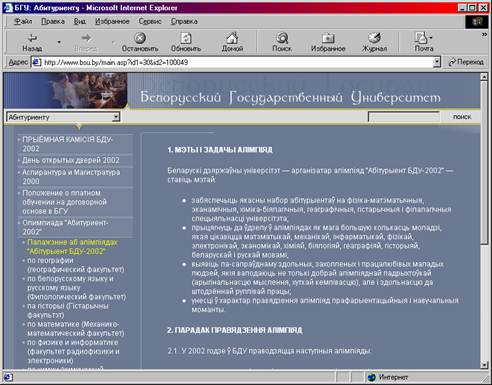Open по белорусскому языку и русскому link

click(x=77, y=287)
